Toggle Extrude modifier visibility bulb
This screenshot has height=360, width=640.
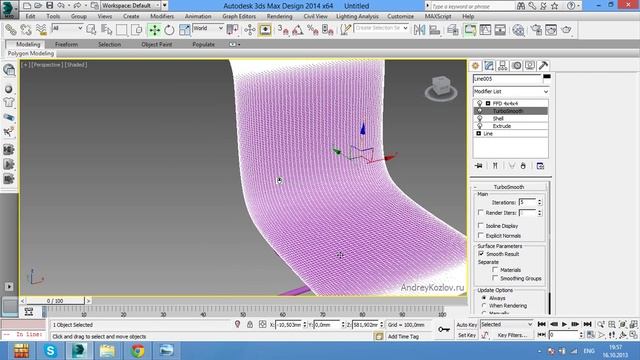480,126
